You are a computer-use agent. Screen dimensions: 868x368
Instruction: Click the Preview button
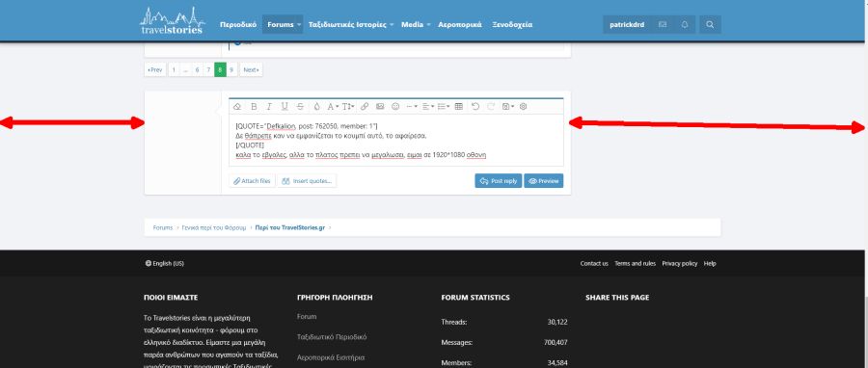coord(544,181)
